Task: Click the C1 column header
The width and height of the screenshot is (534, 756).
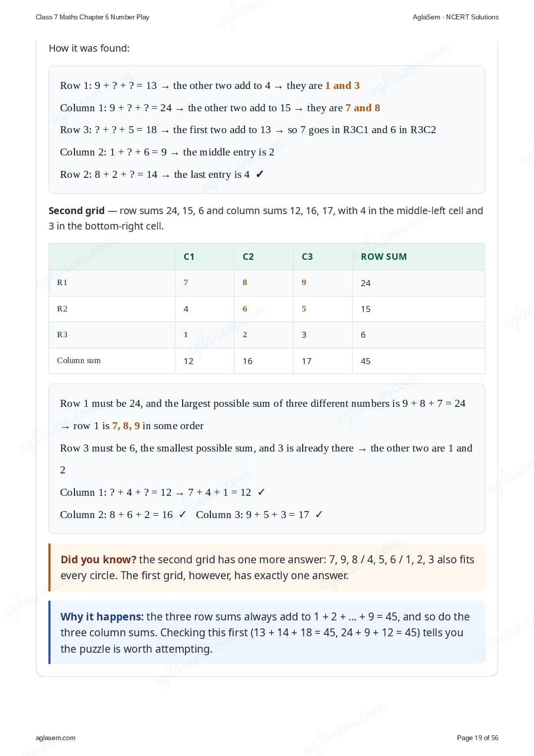Action: 189,256
